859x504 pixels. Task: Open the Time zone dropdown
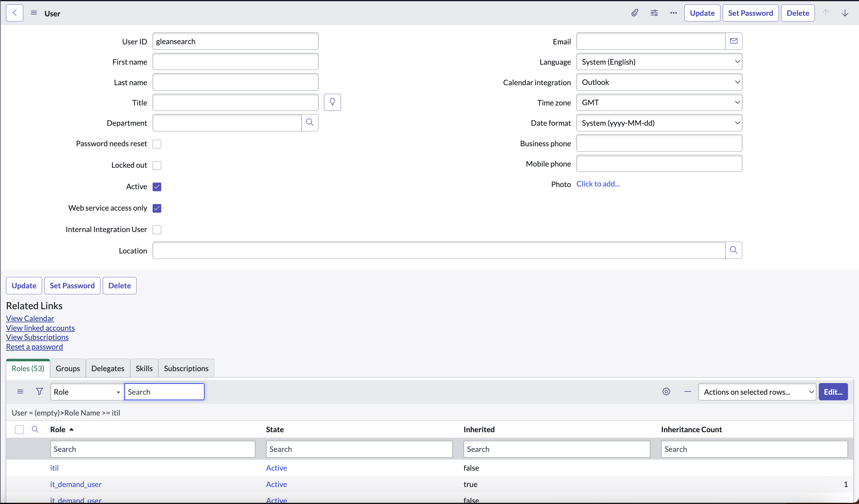(659, 102)
